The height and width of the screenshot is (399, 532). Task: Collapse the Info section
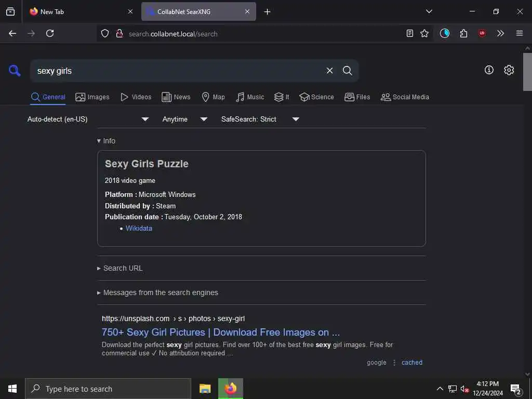(x=106, y=141)
